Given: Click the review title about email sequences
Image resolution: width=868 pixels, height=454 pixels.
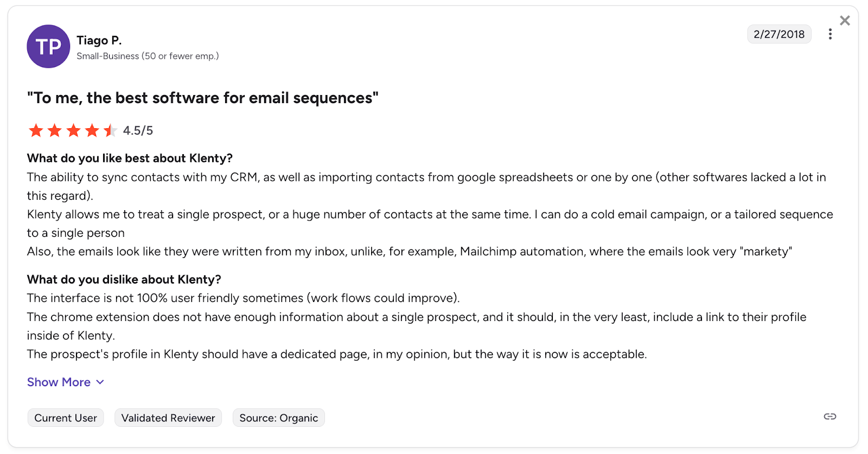Looking at the screenshot, I should [x=203, y=98].
